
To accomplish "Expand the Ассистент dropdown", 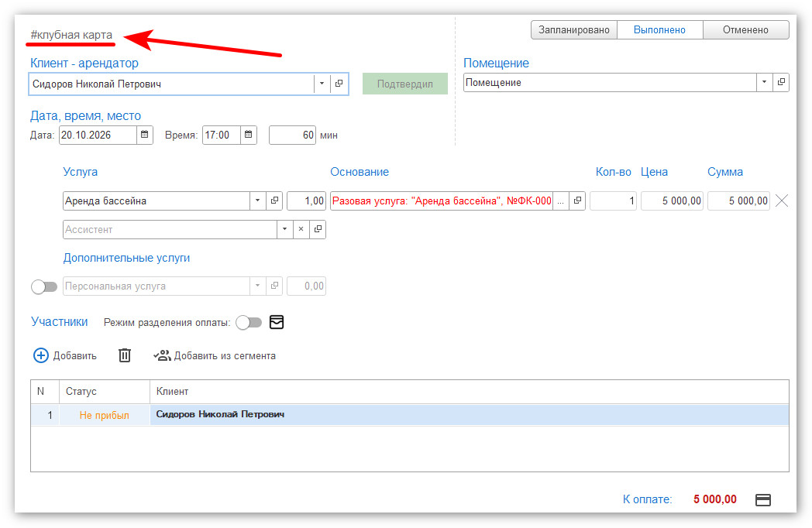I will (284, 229).
